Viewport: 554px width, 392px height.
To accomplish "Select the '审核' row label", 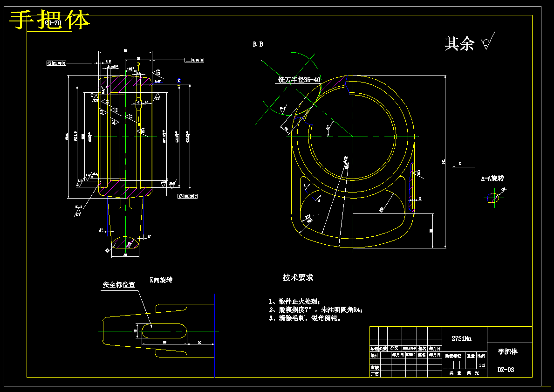I will coord(374,368).
